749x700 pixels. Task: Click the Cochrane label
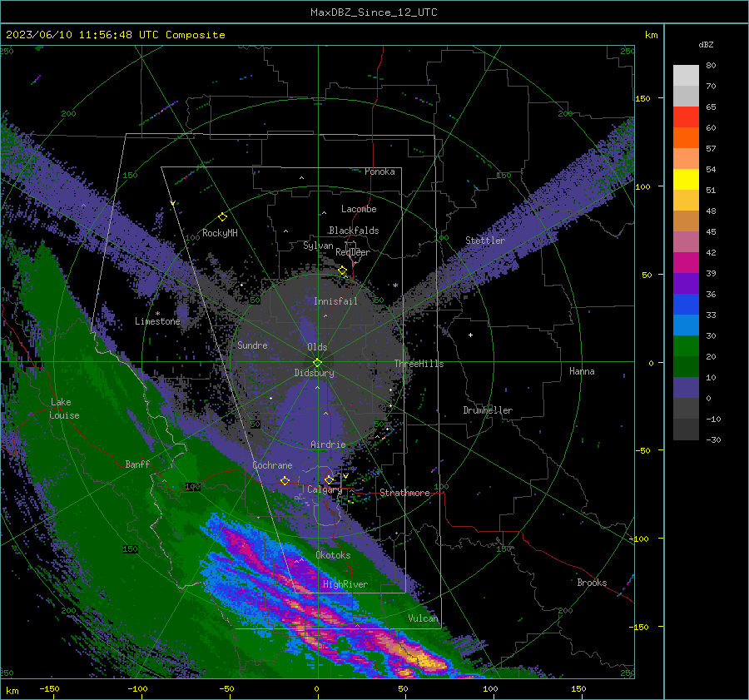click(x=272, y=465)
